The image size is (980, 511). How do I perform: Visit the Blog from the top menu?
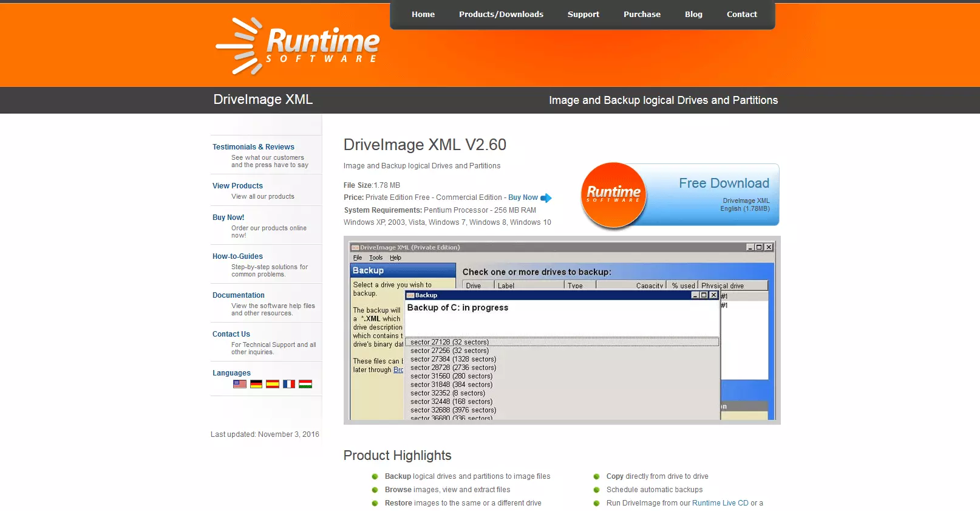(x=693, y=15)
